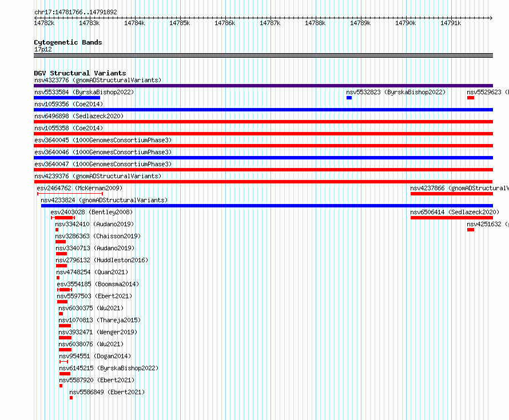Screen dimensions: 509x420
Task: Click nsv954551 Dogan2014 label
Action: (x=95, y=356)
